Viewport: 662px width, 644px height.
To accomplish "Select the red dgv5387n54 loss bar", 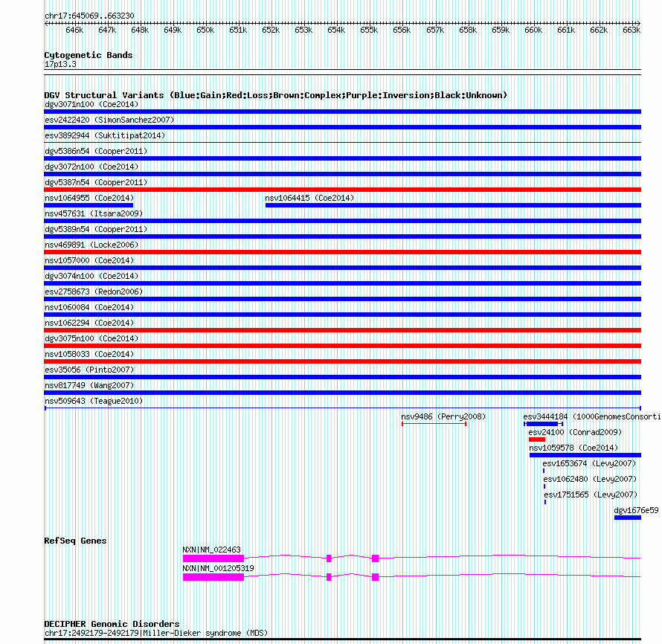I will [x=342, y=190].
